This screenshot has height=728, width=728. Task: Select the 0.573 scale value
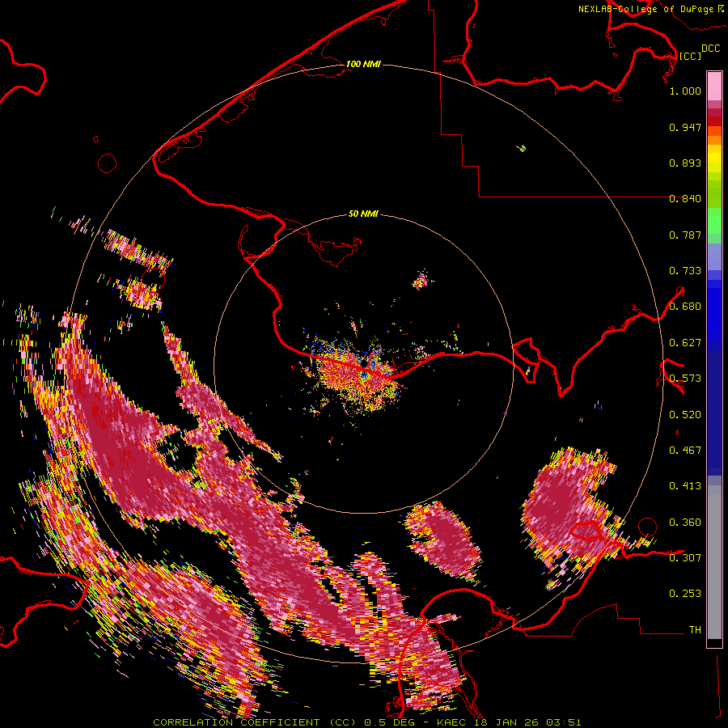pyautogui.click(x=685, y=379)
